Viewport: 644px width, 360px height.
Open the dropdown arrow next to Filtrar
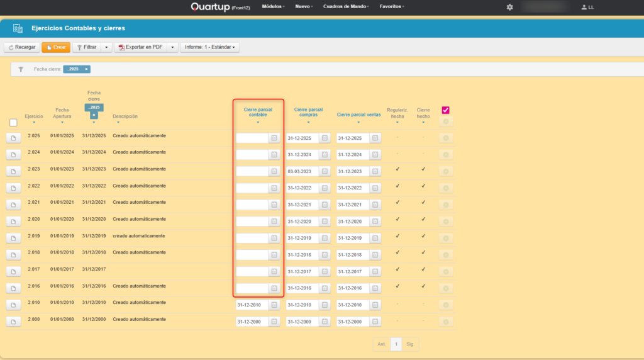(106, 47)
